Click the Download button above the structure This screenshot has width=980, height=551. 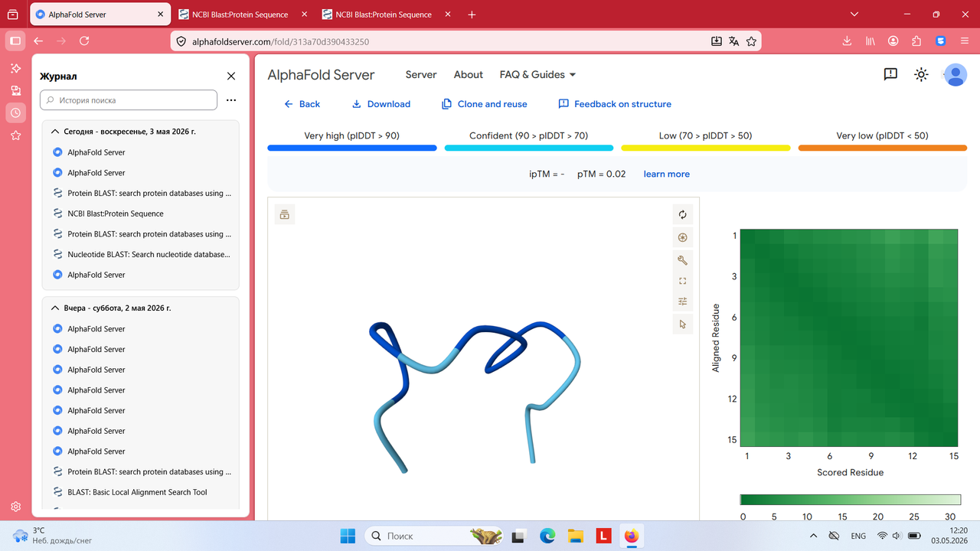pyautogui.click(x=381, y=104)
